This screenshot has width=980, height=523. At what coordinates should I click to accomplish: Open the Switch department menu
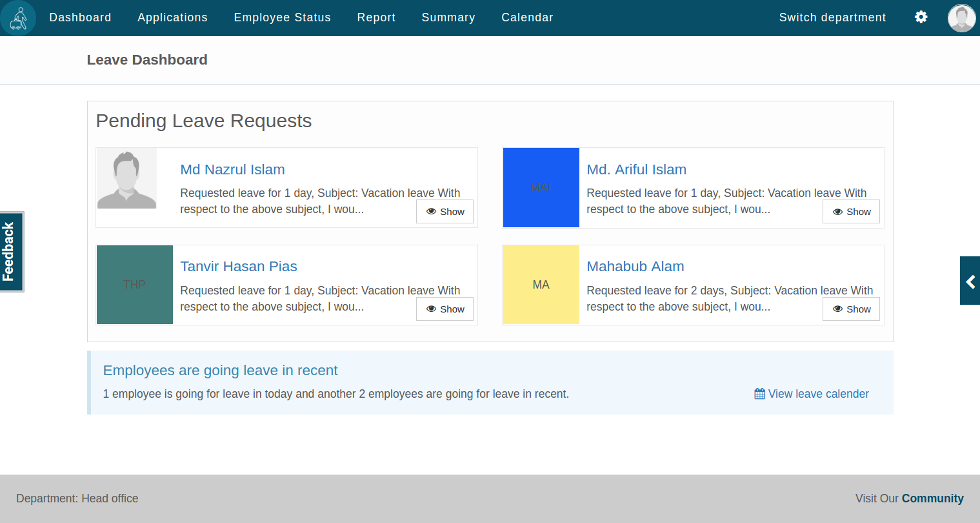pyautogui.click(x=832, y=17)
